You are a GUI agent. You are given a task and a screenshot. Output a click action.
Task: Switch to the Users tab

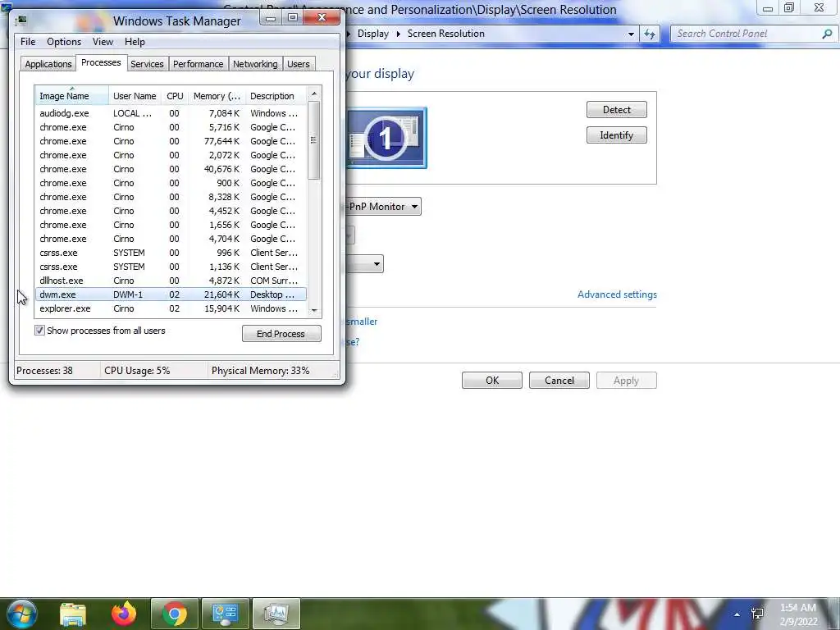[x=298, y=64]
